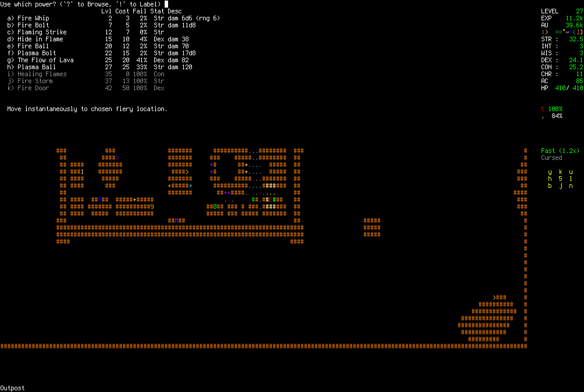Viewport: 584px width, 392px height.
Task: Click the CHR 11 stat
Action: coord(562,74)
